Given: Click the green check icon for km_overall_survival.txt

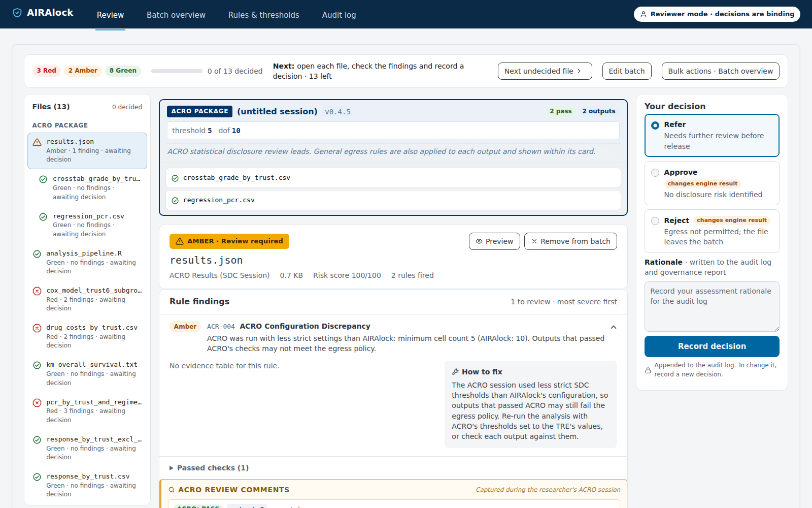Looking at the screenshot, I should [x=37, y=365].
